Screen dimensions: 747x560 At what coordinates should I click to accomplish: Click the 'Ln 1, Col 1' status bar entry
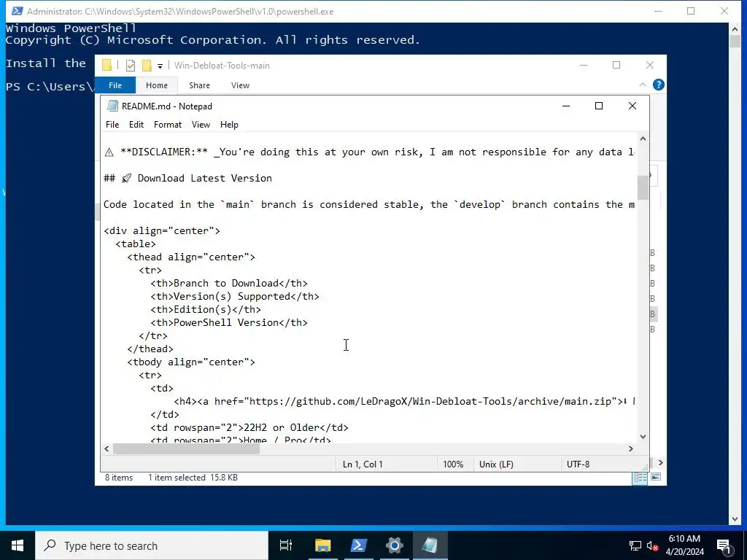click(363, 464)
